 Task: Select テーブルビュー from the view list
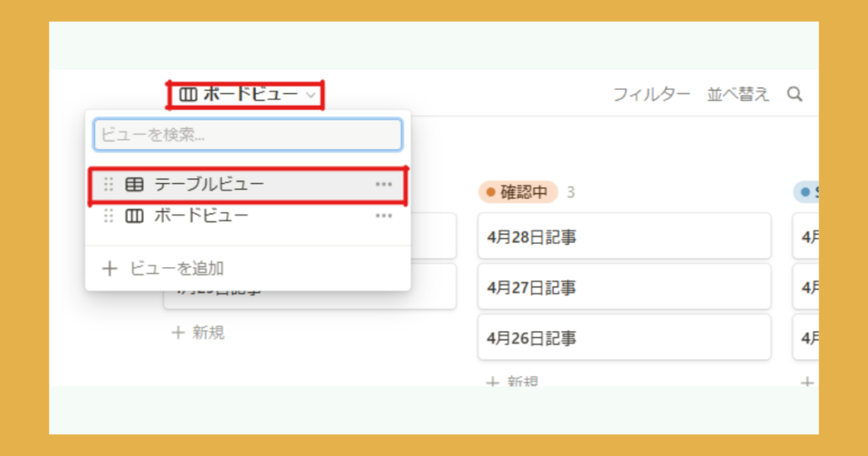[x=209, y=185]
